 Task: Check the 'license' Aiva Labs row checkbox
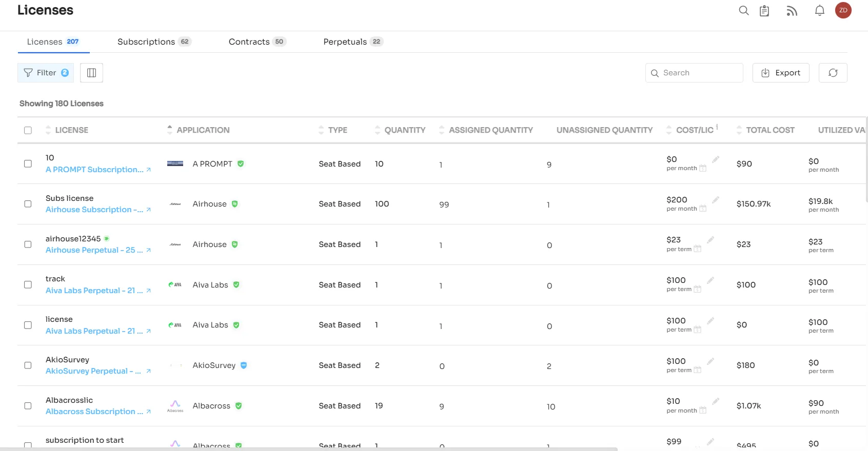28,325
